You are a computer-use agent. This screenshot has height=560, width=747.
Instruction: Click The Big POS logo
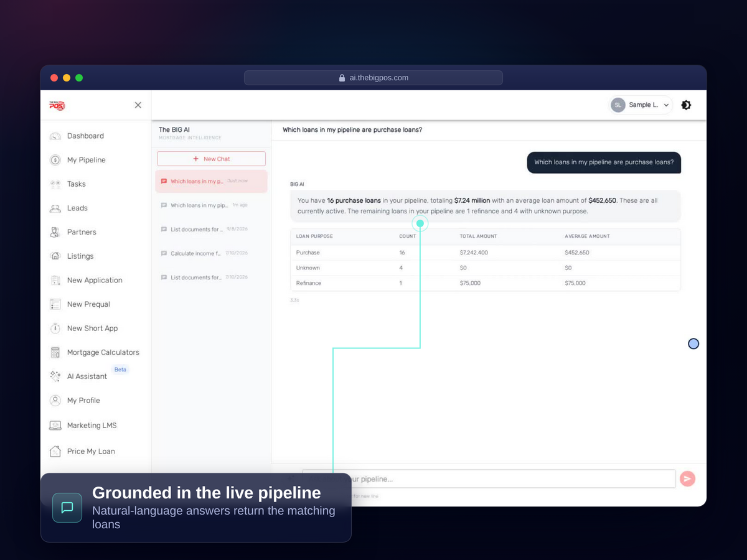point(57,105)
